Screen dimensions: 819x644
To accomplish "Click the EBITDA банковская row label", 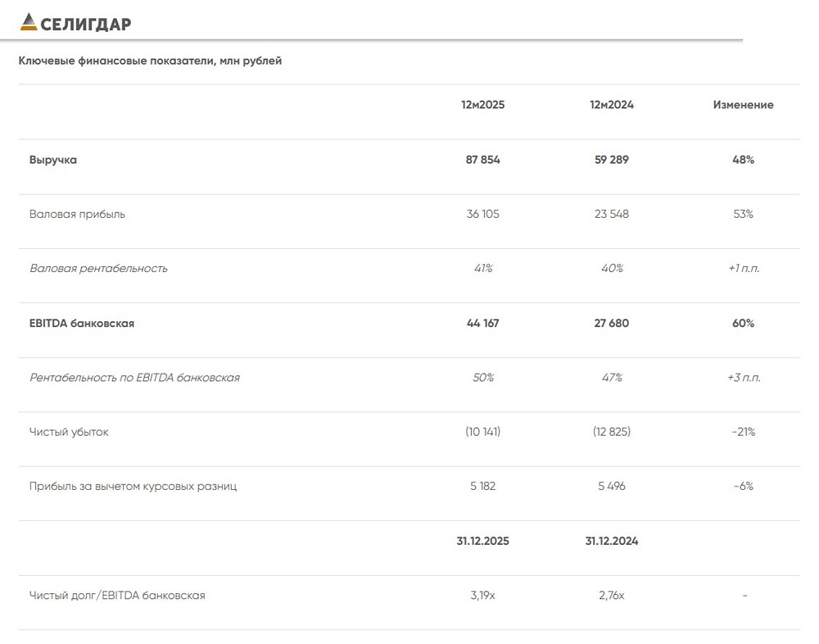I will coord(82,323).
